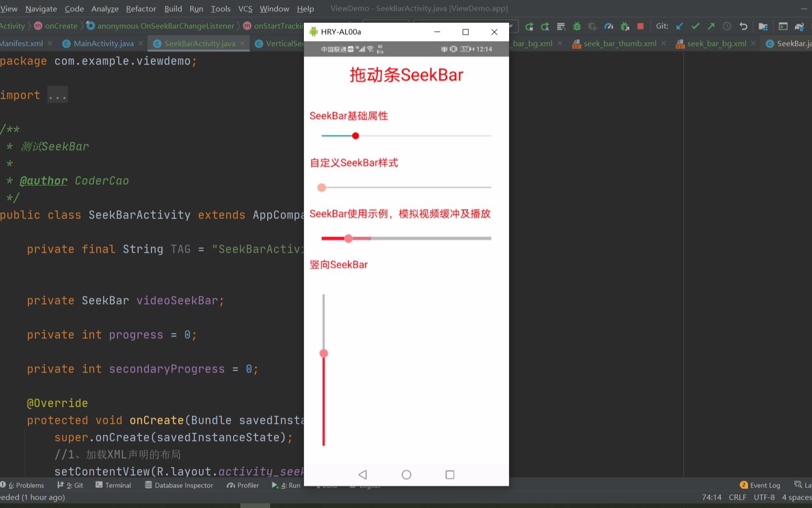The width and height of the screenshot is (812, 508).
Task: Open the run configuration dropdown arrow
Action: pos(511,26)
